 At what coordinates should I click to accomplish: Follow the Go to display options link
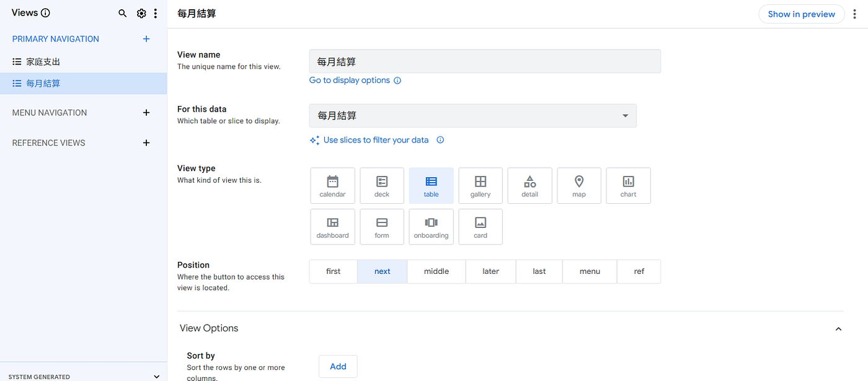coord(350,81)
